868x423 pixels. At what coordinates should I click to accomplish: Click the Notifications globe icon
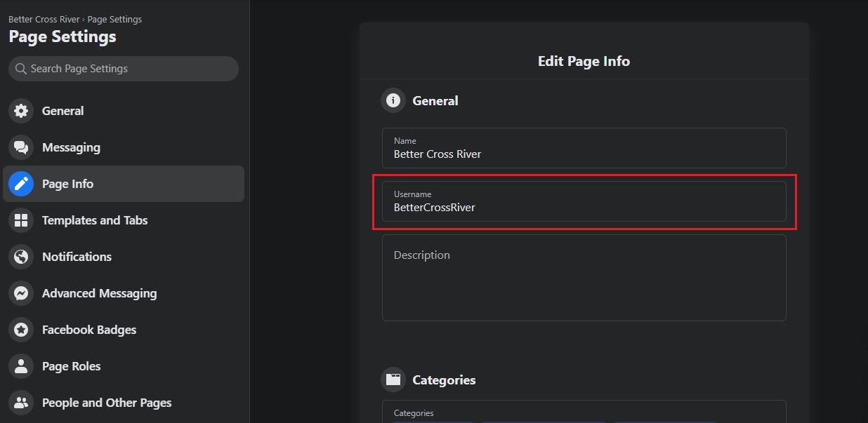tap(21, 257)
